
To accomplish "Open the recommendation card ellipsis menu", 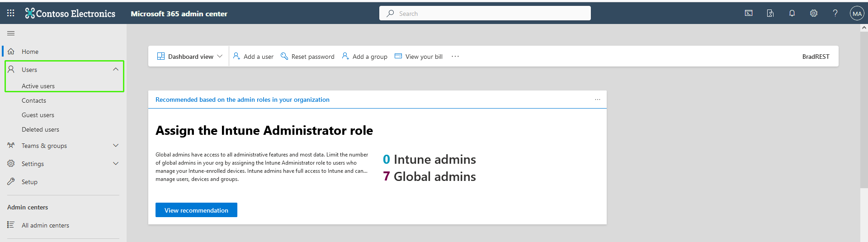I will coord(598,100).
